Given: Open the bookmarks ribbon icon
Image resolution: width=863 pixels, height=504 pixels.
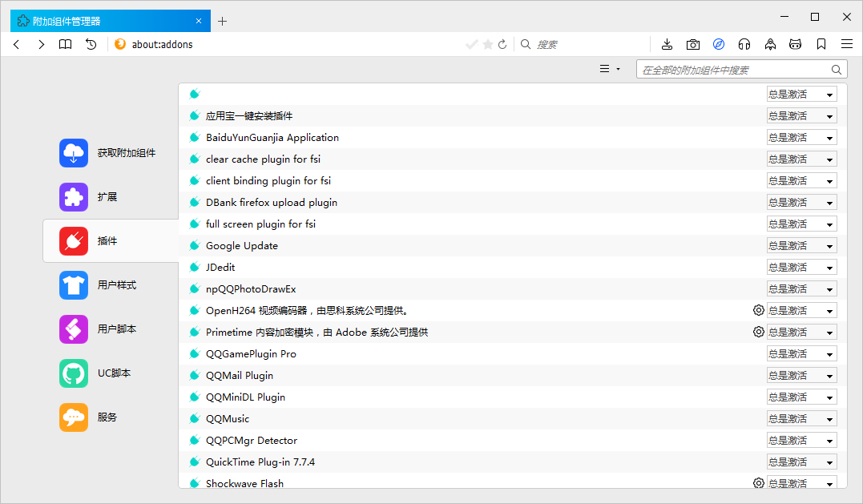Looking at the screenshot, I should tap(821, 45).
